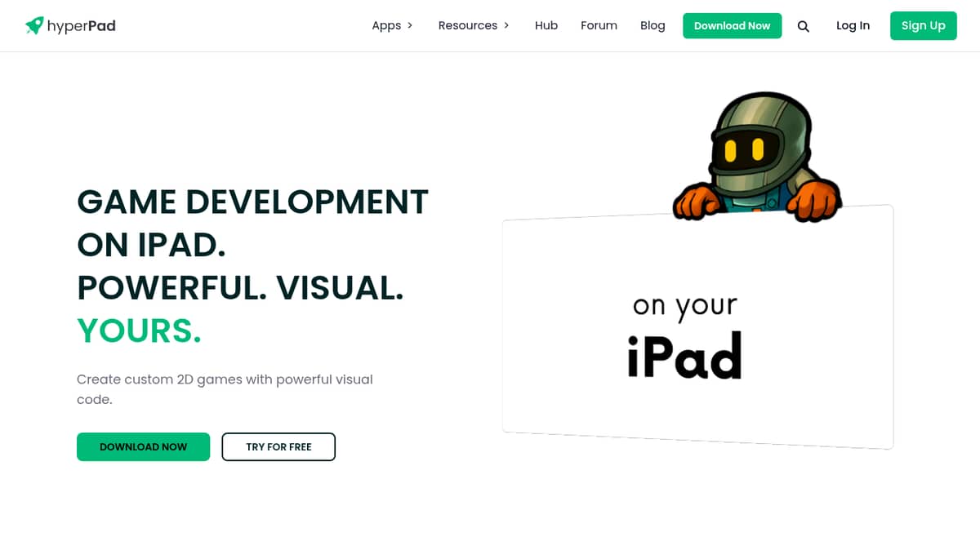Open the search magnifier icon

(803, 26)
